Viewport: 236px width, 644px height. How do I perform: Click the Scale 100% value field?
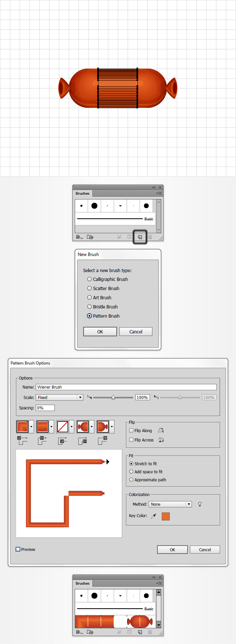(x=142, y=397)
